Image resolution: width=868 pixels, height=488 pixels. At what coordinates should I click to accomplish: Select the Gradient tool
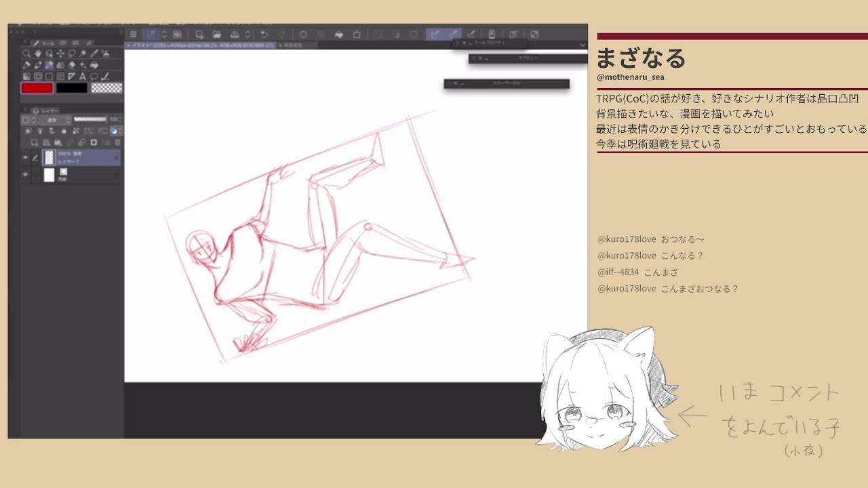point(26,77)
